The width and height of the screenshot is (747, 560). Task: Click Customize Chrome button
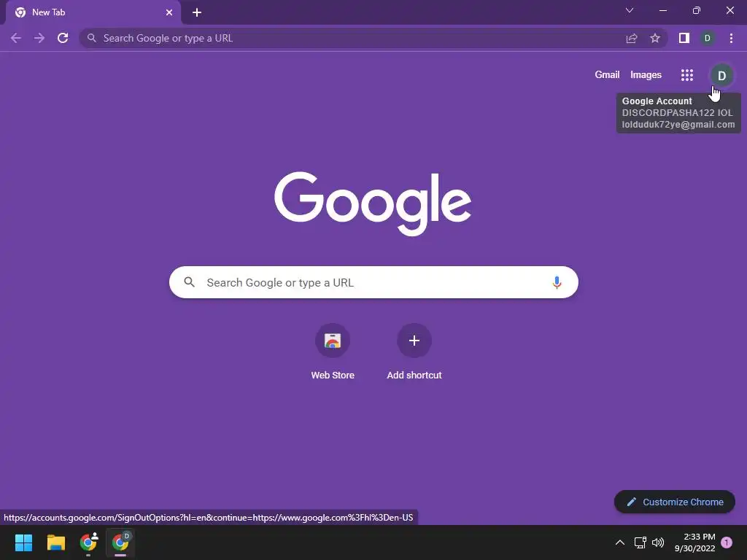(675, 502)
